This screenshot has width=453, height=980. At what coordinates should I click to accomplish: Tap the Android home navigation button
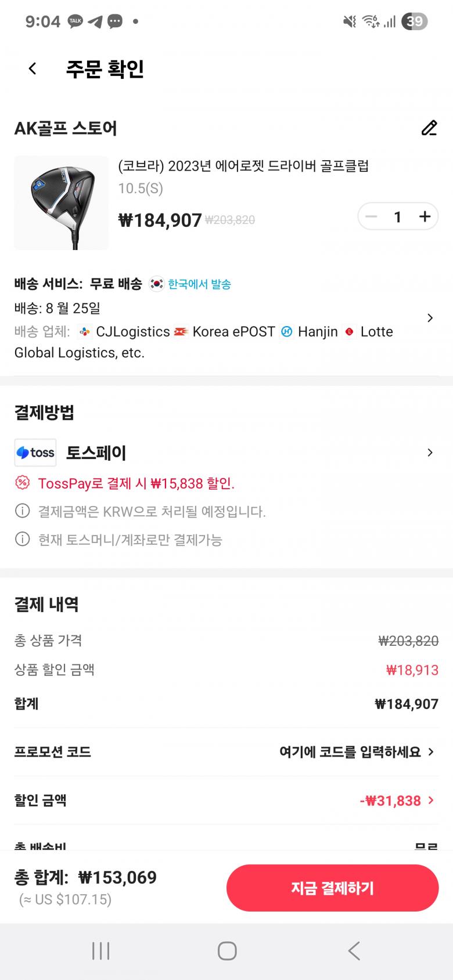tap(227, 951)
